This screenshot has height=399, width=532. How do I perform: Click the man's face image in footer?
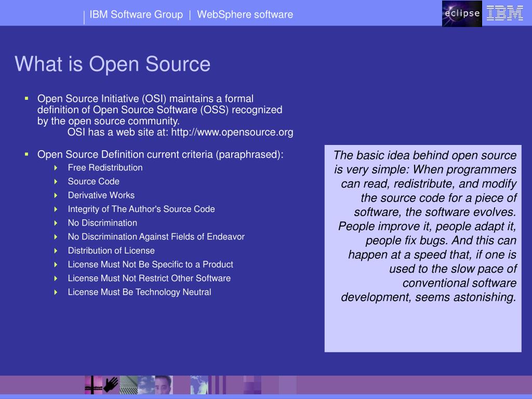point(164,385)
